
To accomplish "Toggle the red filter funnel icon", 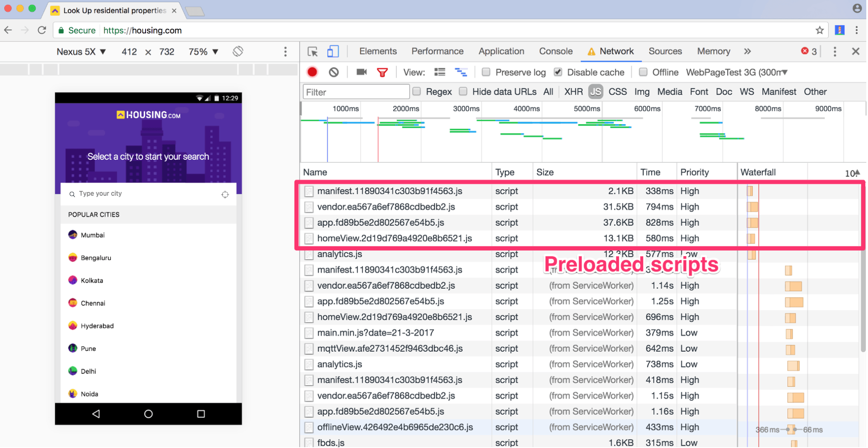I will [383, 72].
